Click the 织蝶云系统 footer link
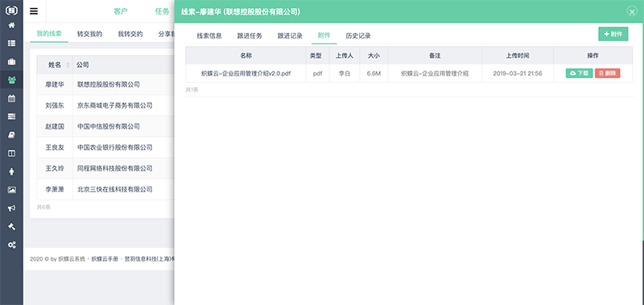The image size is (644, 305). click(x=72, y=259)
